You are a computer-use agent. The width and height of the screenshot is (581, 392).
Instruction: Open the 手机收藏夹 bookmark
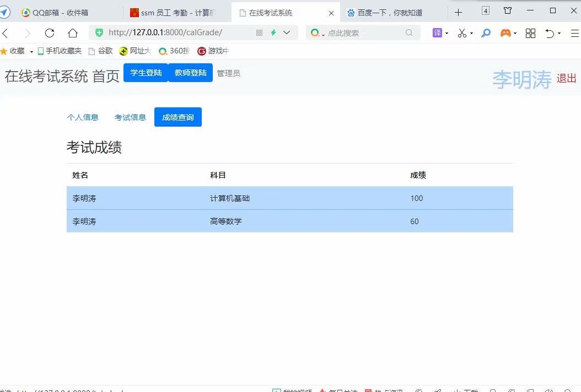[60, 51]
